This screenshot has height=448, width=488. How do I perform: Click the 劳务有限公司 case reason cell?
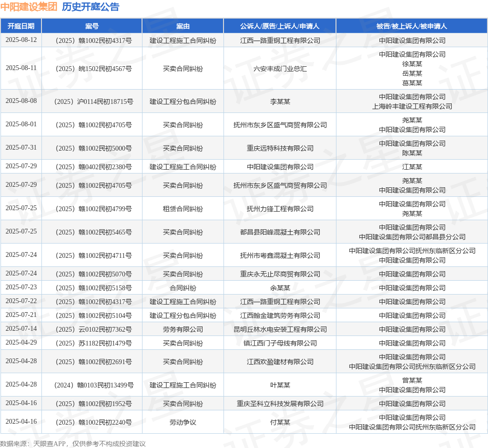click(x=183, y=329)
